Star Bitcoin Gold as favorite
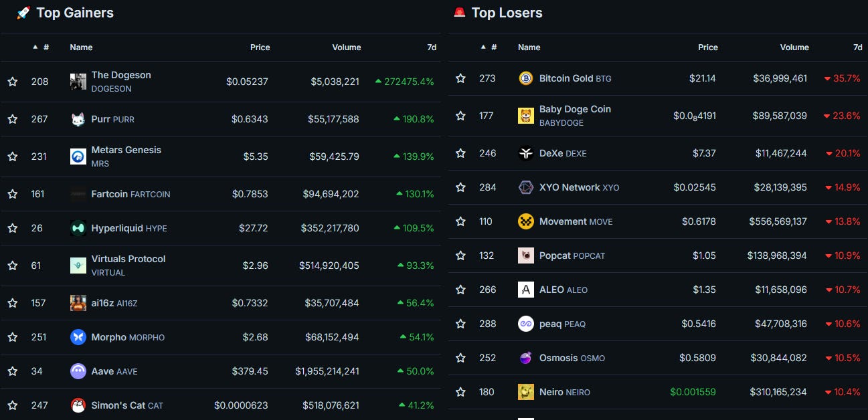The height and width of the screenshot is (420, 868). [460, 78]
